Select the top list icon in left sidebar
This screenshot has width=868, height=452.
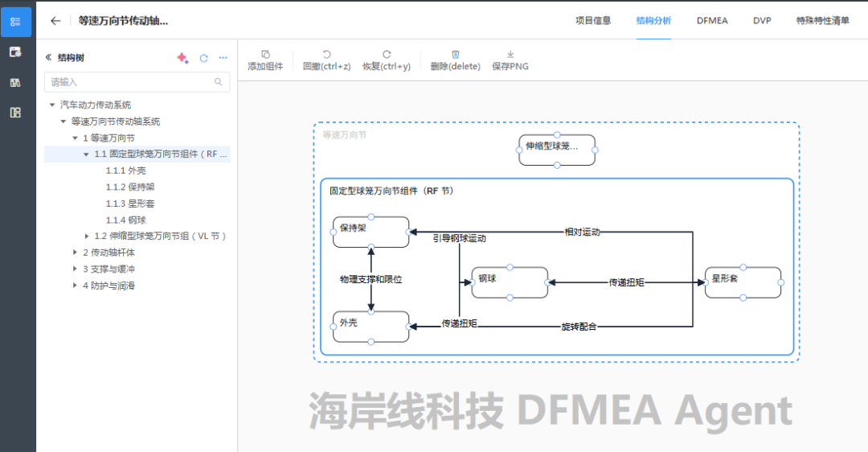tap(15, 23)
